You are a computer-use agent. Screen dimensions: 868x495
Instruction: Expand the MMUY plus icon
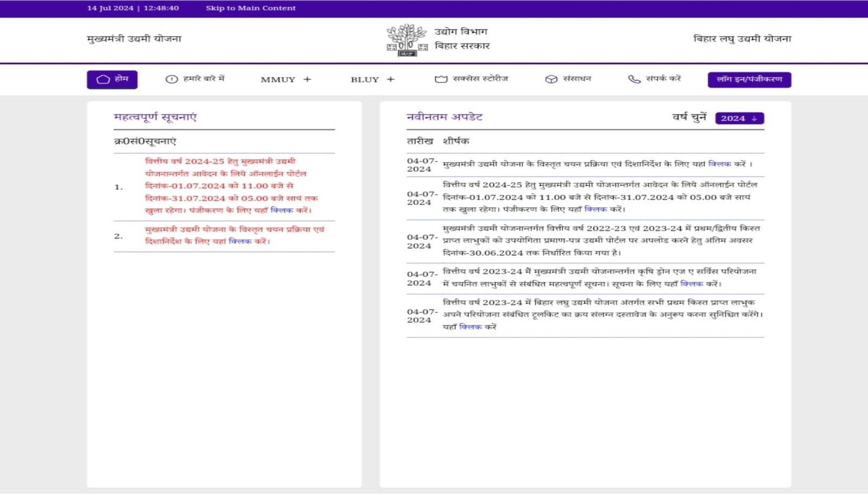(307, 79)
